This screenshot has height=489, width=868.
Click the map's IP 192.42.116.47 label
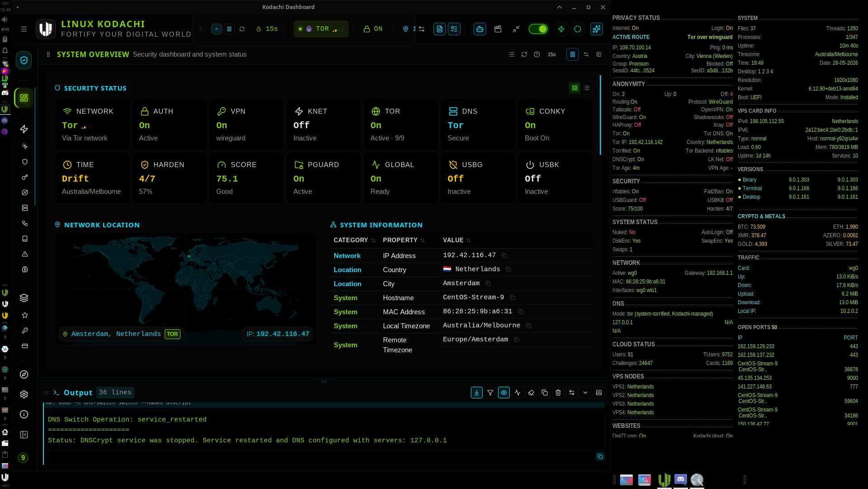coord(278,334)
